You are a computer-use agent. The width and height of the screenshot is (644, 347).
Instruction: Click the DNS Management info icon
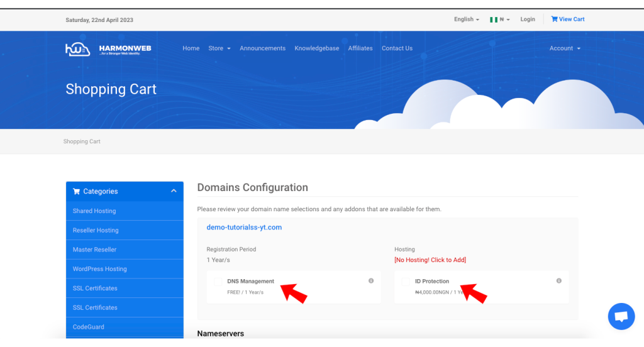(371, 281)
